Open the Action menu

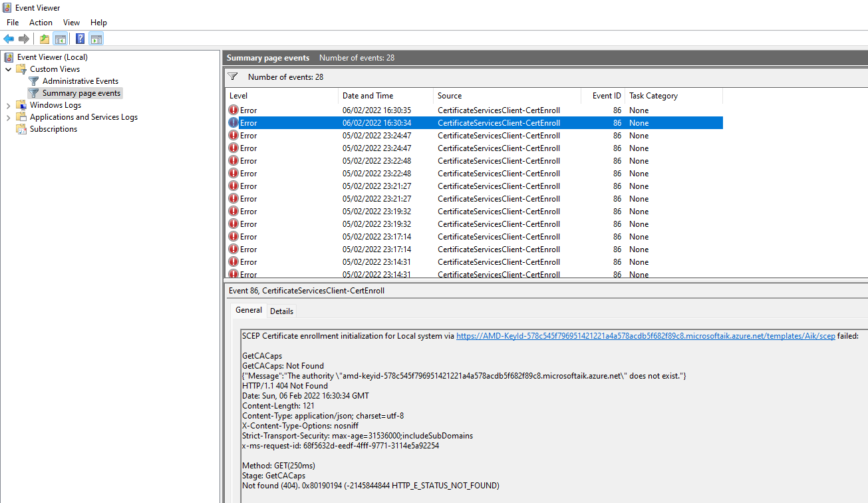pos(41,23)
